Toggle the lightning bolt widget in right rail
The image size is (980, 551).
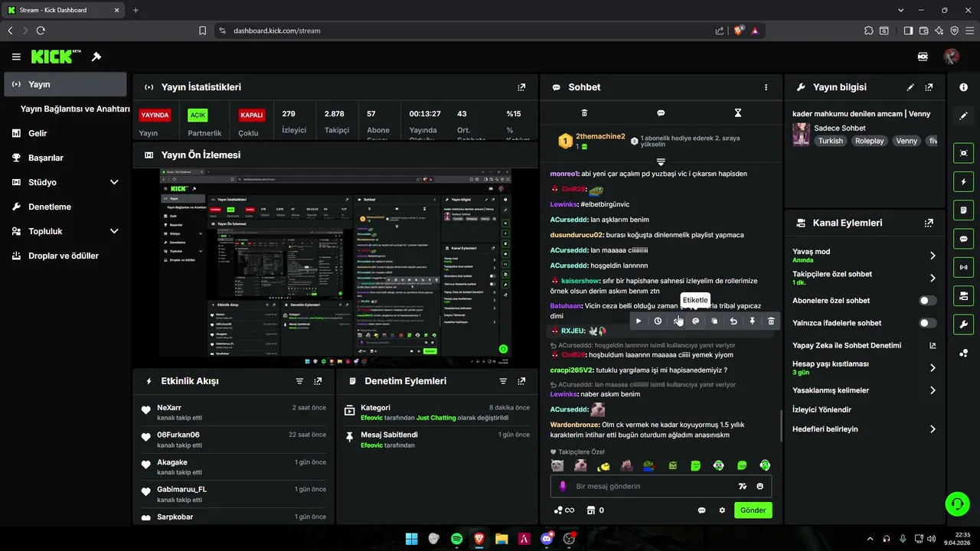point(963,181)
